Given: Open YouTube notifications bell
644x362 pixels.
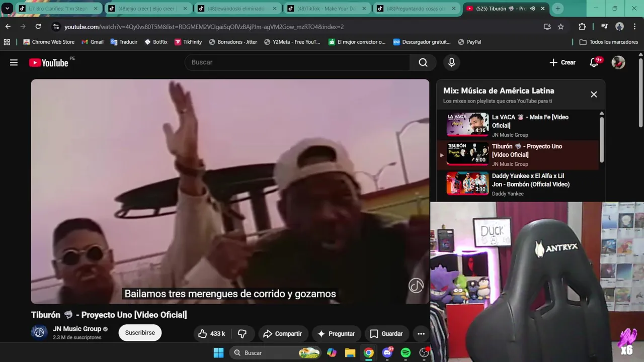Looking at the screenshot, I should [x=594, y=62].
